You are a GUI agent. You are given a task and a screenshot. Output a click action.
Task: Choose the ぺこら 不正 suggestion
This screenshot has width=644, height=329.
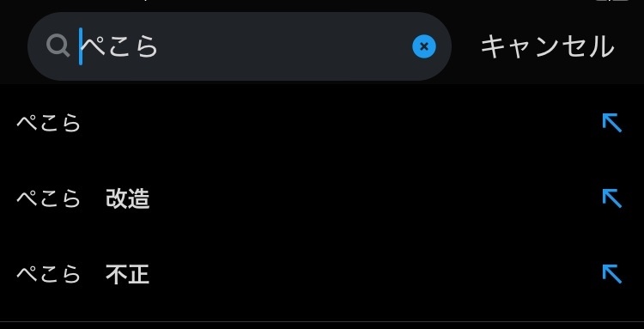(322, 274)
